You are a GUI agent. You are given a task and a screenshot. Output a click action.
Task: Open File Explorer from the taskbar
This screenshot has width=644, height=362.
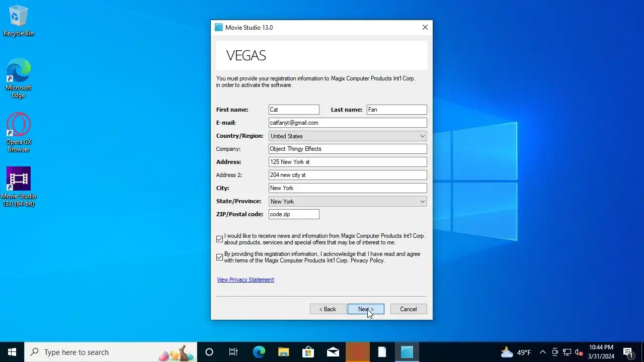coord(283,352)
